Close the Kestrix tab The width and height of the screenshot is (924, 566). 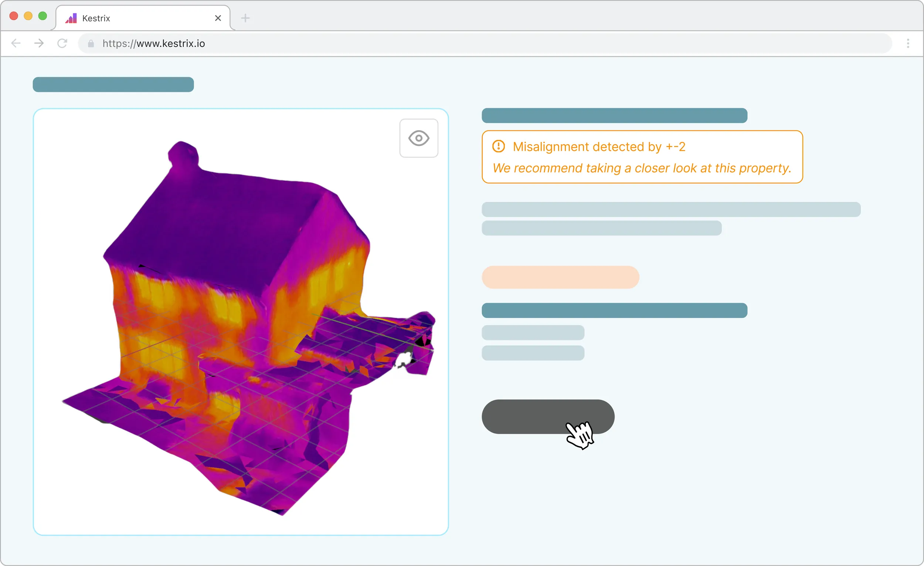pyautogui.click(x=218, y=18)
